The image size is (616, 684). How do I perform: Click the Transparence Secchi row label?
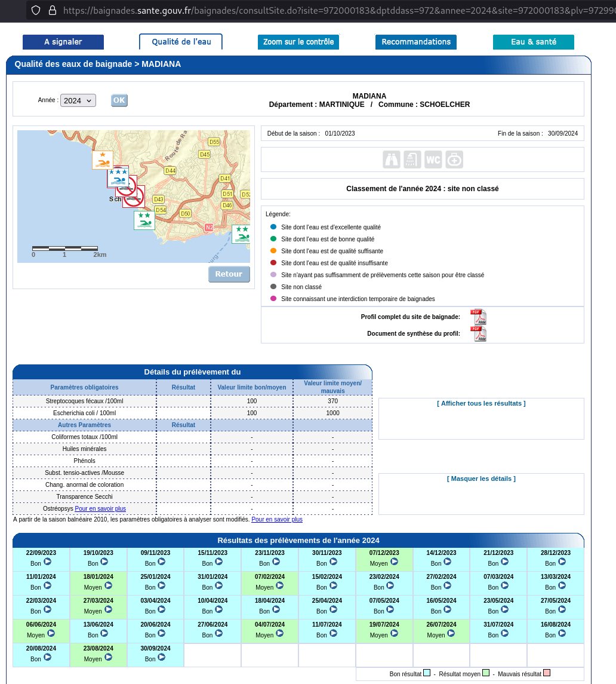[x=85, y=496]
